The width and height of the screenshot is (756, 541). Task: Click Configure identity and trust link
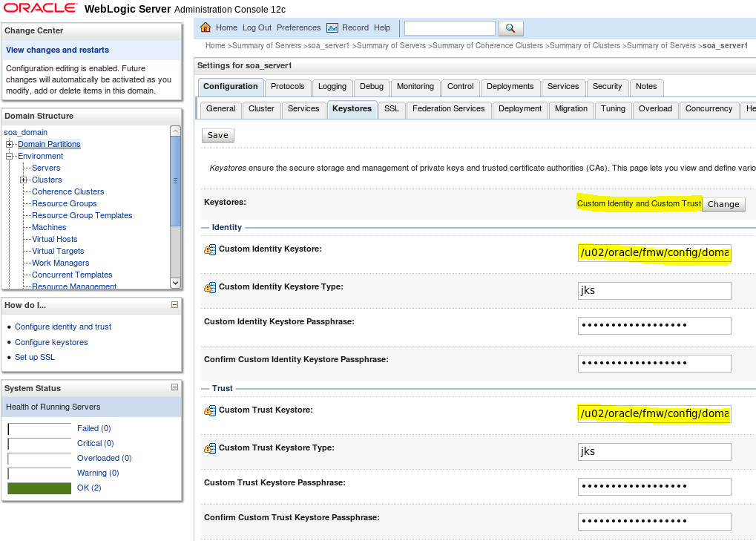pyautogui.click(x=63, y=327)
